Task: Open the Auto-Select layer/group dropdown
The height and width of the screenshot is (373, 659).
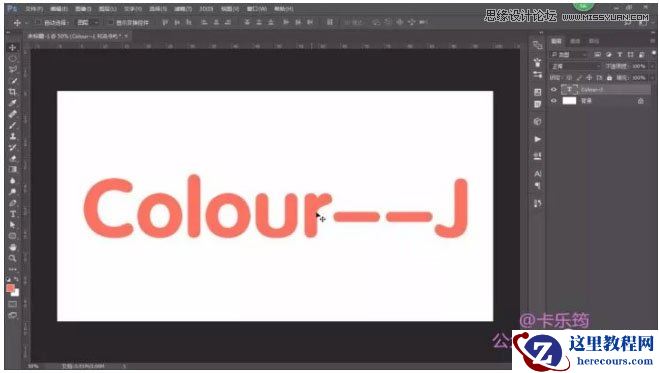Action: [x=87, y=22]
